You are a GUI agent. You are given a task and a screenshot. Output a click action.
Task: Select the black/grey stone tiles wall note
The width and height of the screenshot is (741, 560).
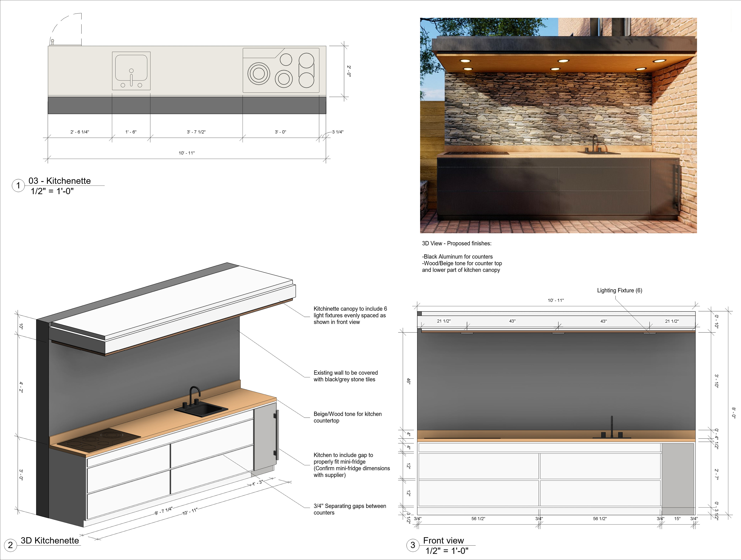345,376
